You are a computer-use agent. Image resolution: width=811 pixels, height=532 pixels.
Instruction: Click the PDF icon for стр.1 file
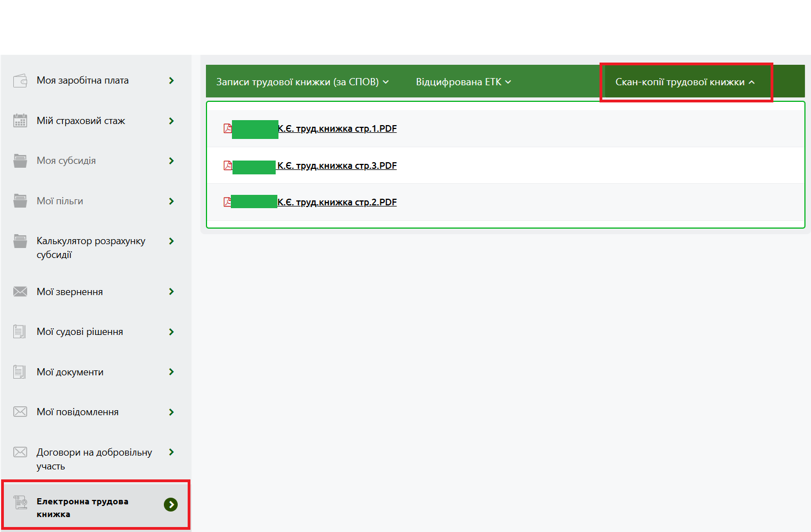point(227,128)
